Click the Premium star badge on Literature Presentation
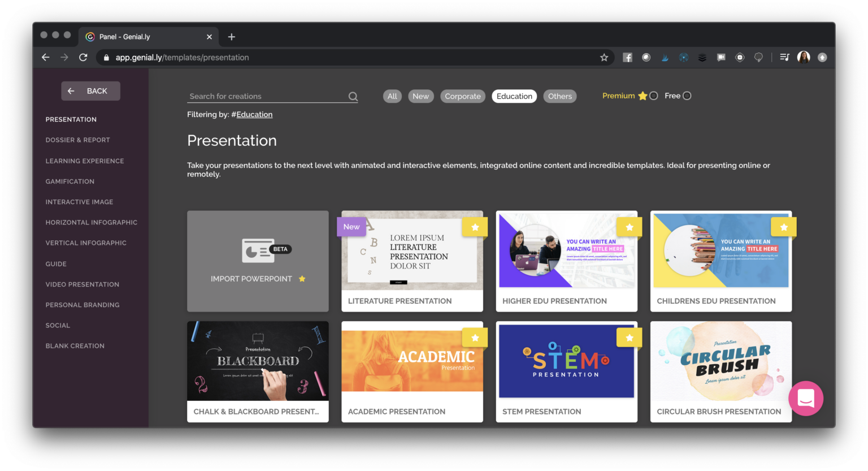Screen dimensions: 868x471 [x=475, y=226]
